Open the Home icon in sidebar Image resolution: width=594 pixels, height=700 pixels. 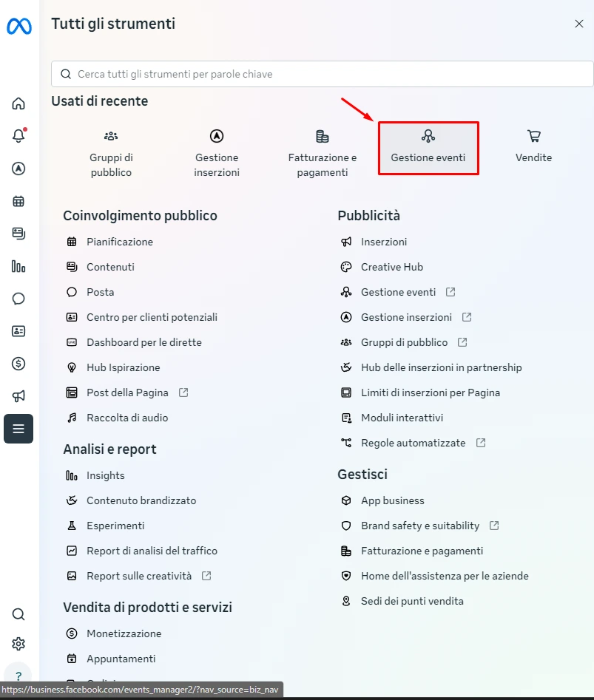[x=18, y=103]
